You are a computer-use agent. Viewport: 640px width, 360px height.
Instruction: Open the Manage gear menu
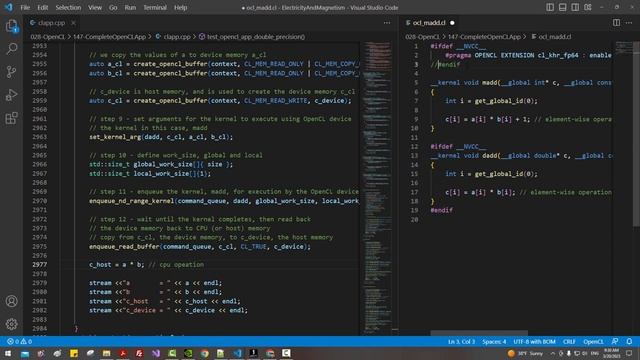11,324
